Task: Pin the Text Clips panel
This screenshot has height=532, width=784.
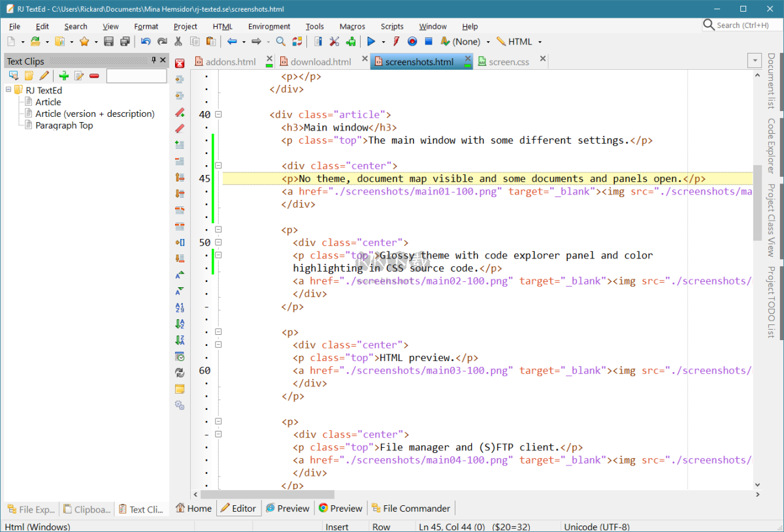Action: pyautogui.click(x=154, y=60)
